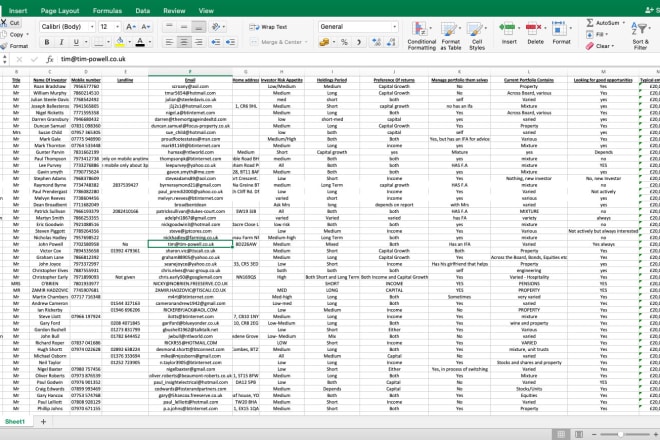This screenshot has height=440, width=660.
Task: Click the Cut button
Action: 11,23
